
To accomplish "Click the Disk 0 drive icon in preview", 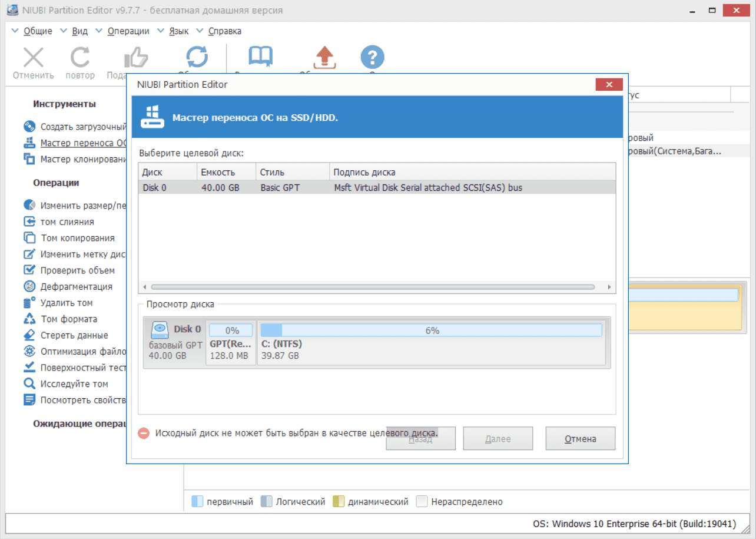I will pyautogui.click(x=160, y=329).
